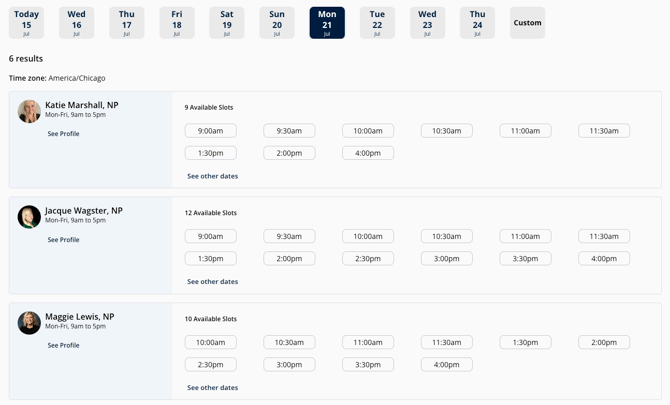Viewport: 670px width, 405px height.
Task: Open See Profile for Jacque Wagster
Action: pyautogui.click(x=63, y=240)
